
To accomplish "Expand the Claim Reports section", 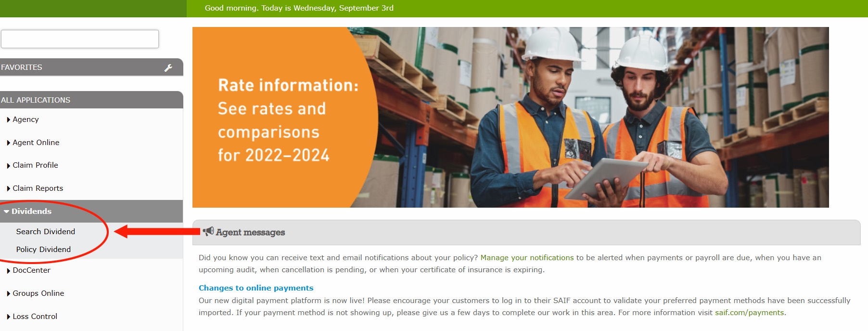I will [38, 188].
